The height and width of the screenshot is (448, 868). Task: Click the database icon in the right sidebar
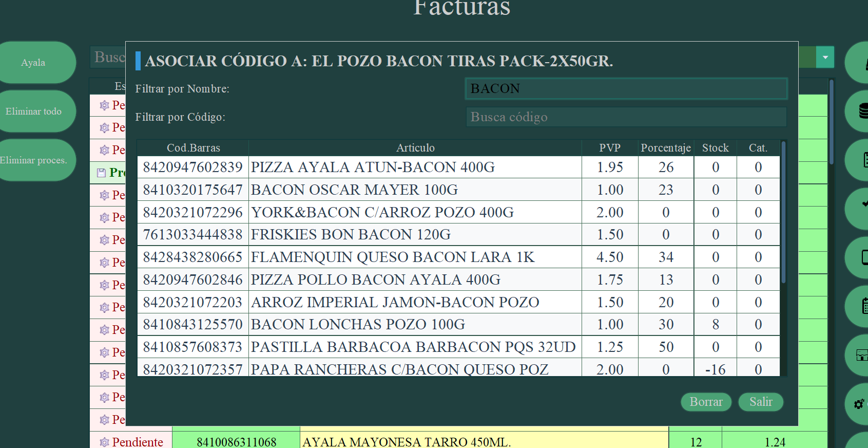coord(863,111)
